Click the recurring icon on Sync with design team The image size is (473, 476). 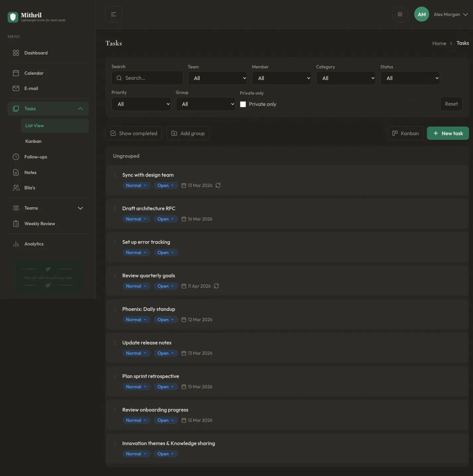pyautogui.click(x=218, y=185)
